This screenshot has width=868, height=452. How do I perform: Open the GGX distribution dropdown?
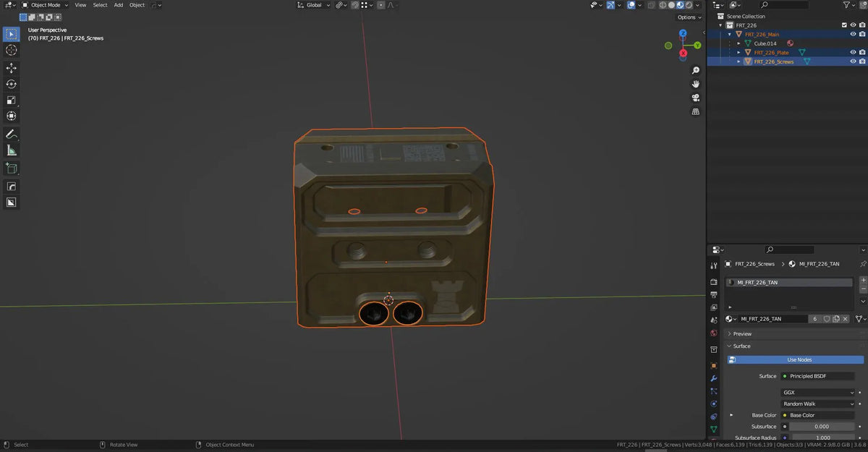click(x=818, y=392)
